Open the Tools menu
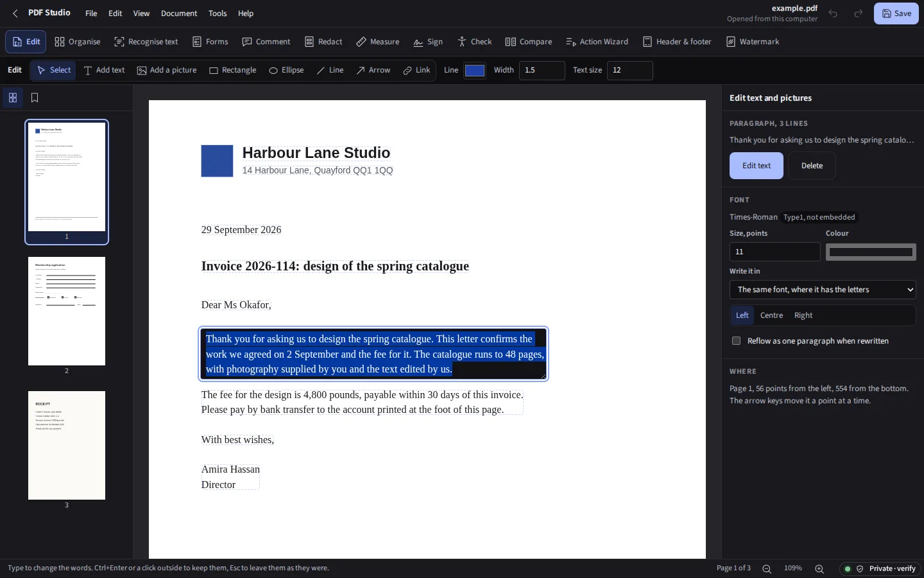Image resolution: width=924 pixels, height=578 pixels. 218,13
